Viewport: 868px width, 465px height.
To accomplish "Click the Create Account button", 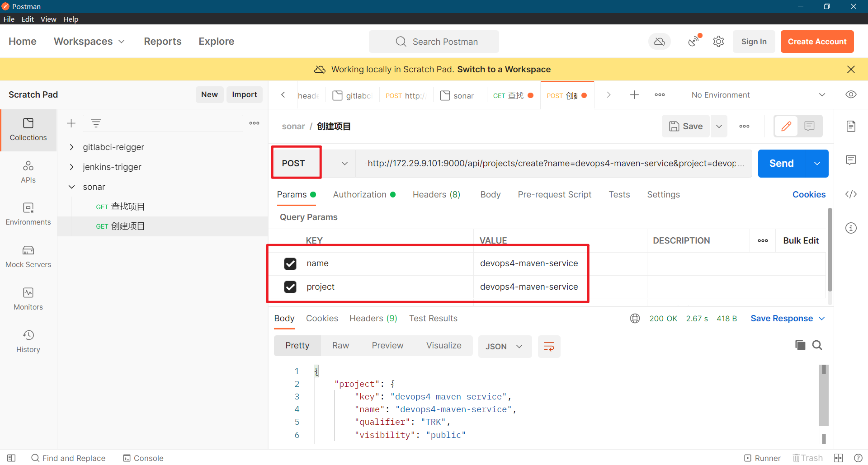I will click(x=817, y=42).
